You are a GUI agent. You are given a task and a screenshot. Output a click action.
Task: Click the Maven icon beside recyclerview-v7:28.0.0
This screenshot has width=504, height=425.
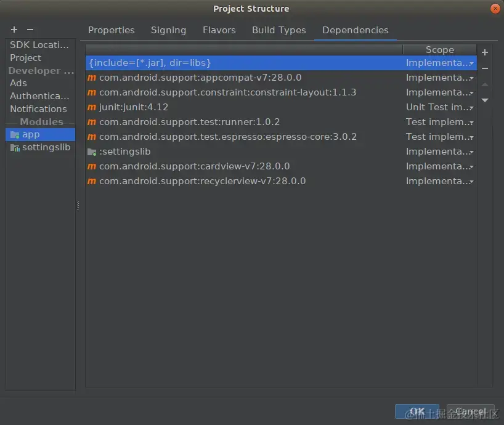click(x=92, y=181)
